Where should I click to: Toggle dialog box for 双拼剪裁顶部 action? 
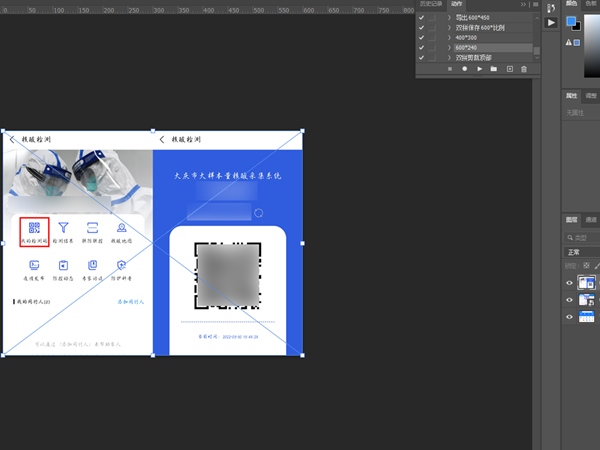(432, 57)
